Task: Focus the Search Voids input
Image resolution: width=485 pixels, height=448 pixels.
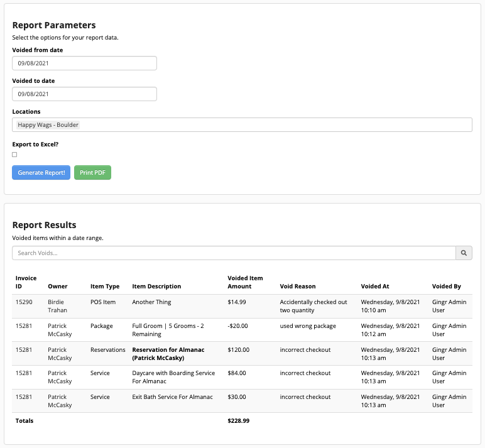Action: (x=234, y=253)
